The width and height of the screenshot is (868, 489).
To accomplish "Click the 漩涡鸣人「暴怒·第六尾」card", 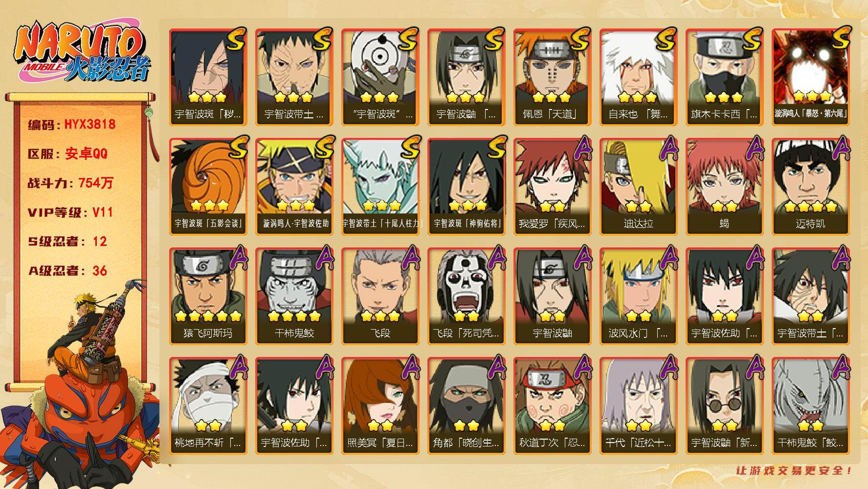I will pos(810,77).
